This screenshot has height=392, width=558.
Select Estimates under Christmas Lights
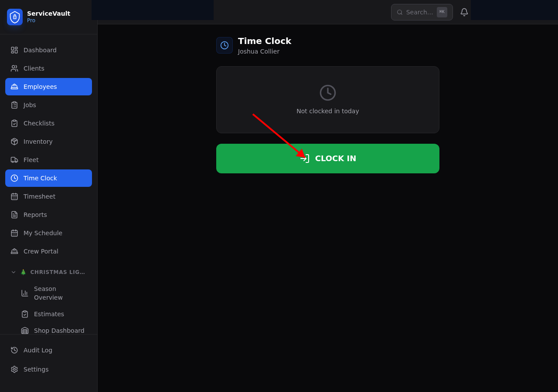click(49, 314)
